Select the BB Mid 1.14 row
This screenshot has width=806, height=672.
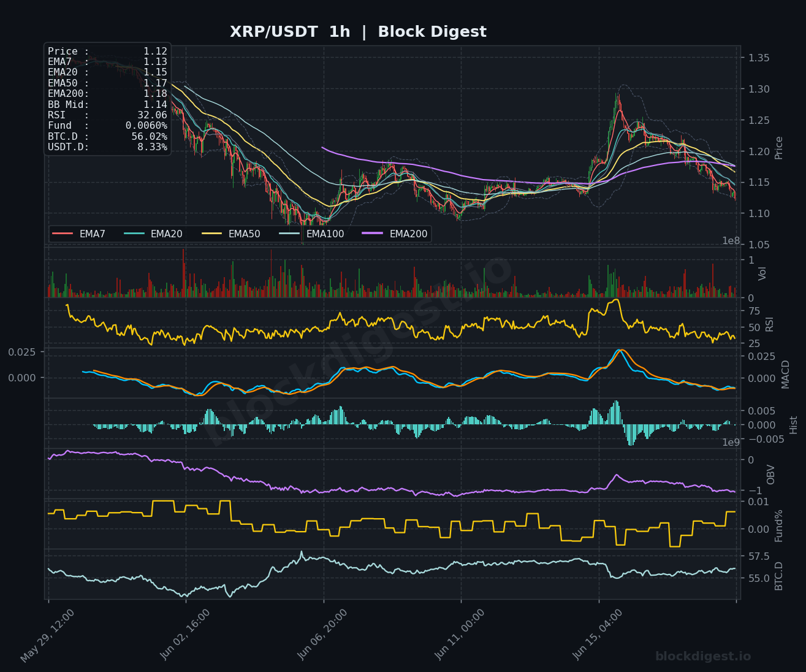click(x=107, y=105)
